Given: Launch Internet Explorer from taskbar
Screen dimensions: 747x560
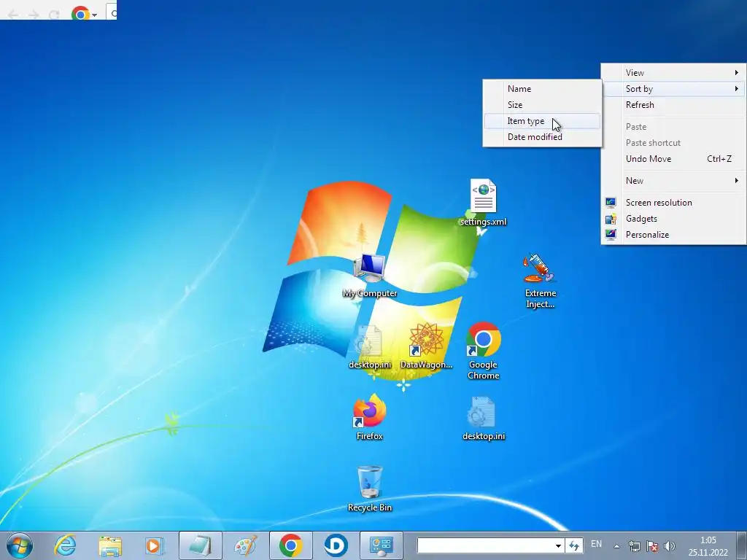Looking at the screenshot, I should coord(65,545).
